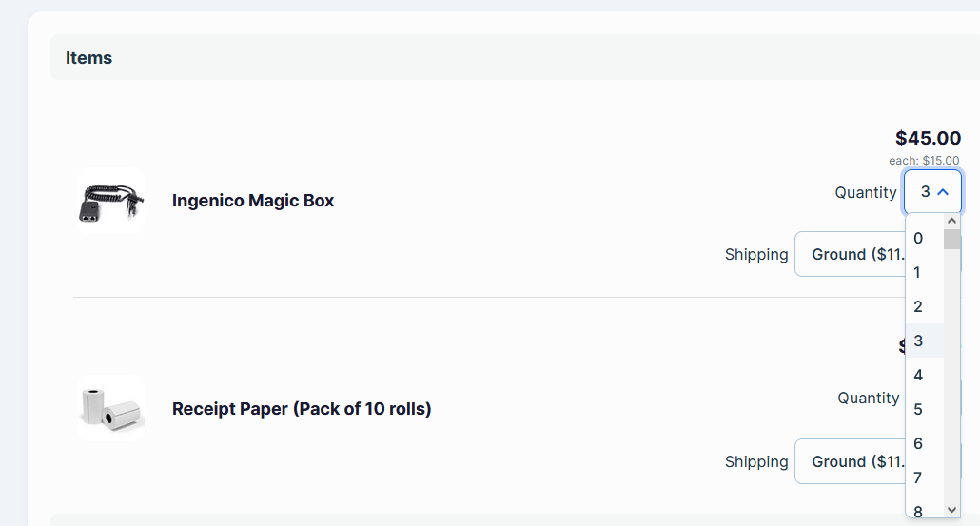The width and height of the screenshot is (980, 526).
Task: Select quantity 6 from the list
Action: coord(923,443)
